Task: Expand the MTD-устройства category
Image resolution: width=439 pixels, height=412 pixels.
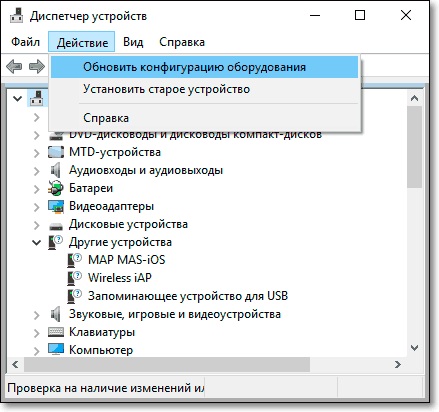Action: click(36, 153)
